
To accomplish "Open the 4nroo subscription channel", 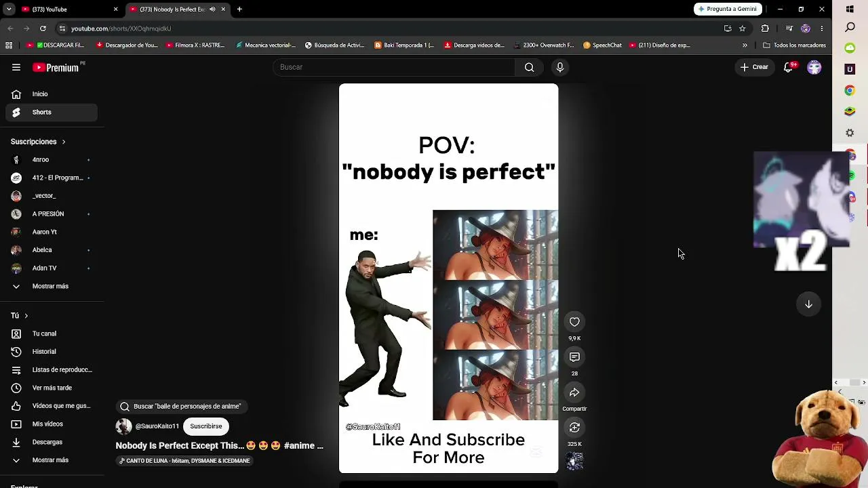I will (52, 160).
